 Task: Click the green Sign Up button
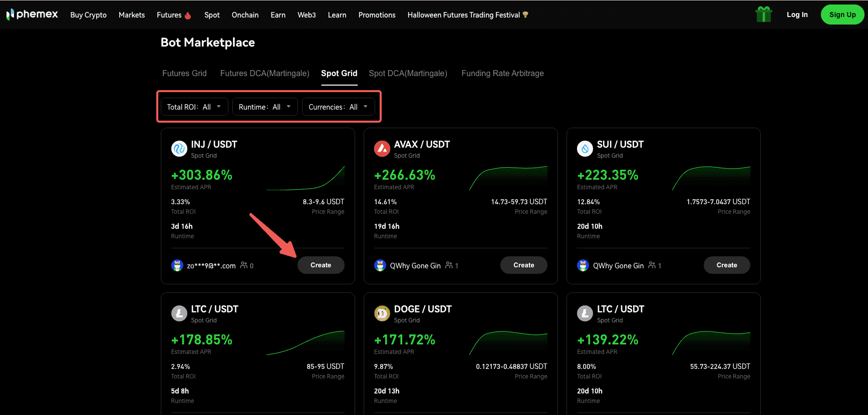[x=842, y=15]
